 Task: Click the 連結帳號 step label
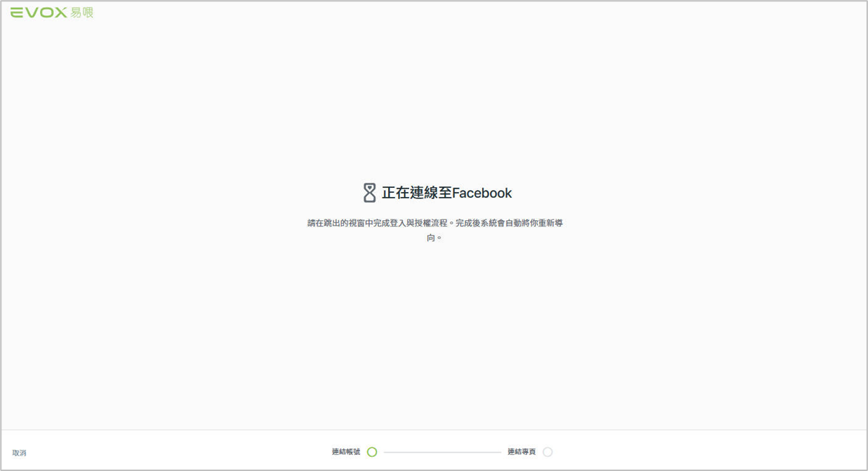click(x=346, y=452)
